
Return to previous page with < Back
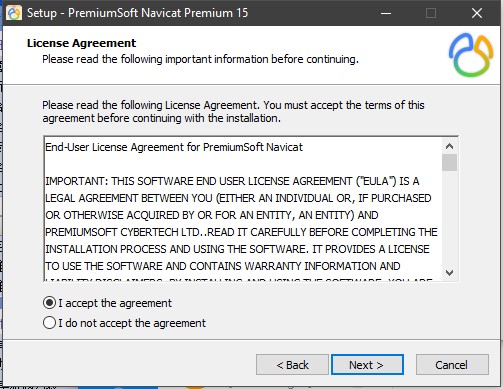(292, 365)
